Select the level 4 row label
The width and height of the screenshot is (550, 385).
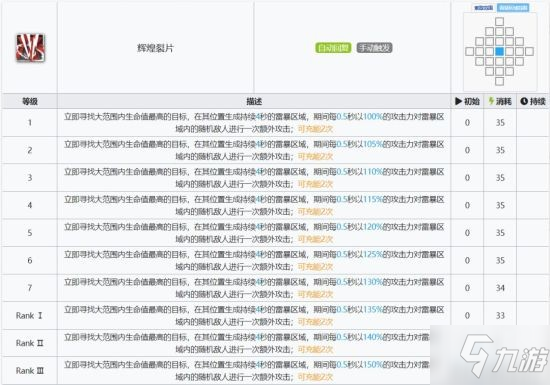[30, 205]
